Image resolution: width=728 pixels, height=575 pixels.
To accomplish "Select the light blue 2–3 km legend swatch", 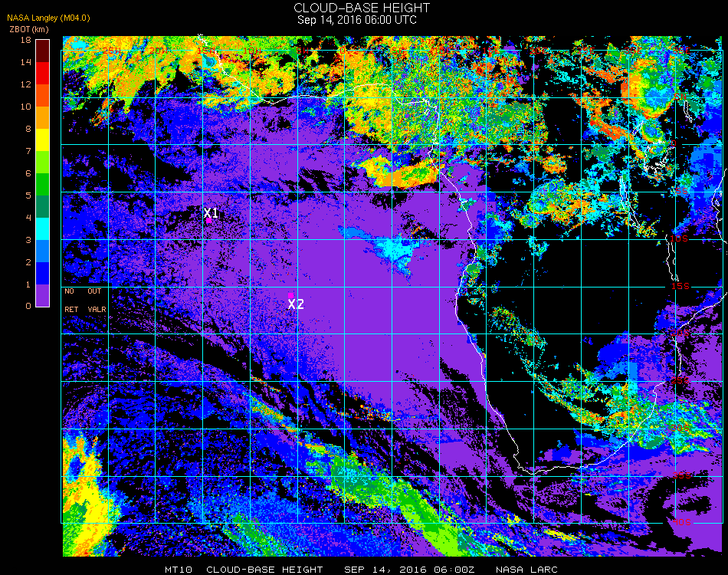I will (42, 251).
